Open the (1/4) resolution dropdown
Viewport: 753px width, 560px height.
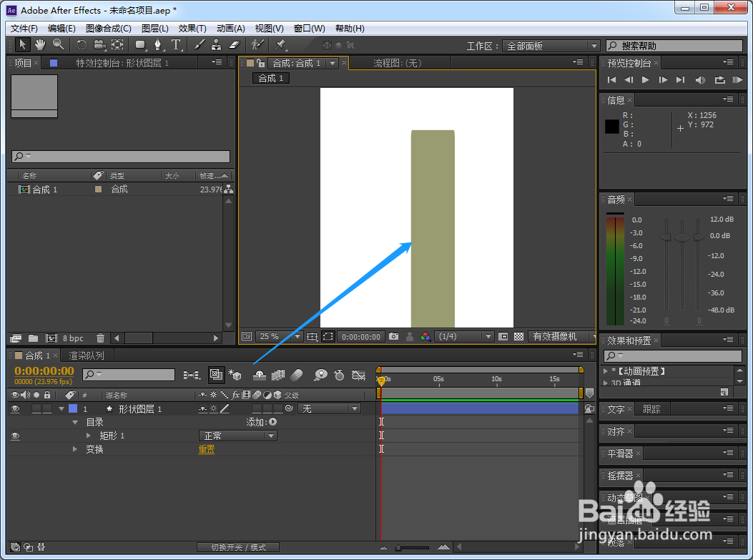[464, 337]
